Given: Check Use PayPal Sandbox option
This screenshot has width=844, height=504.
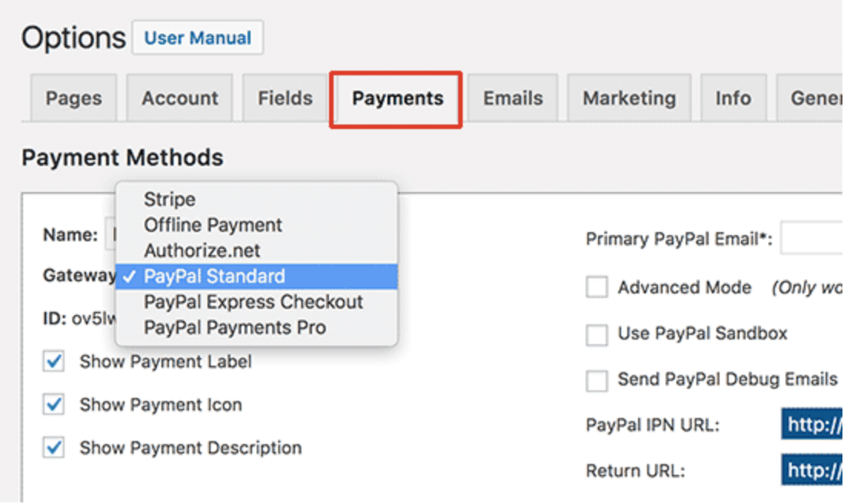Looking at the screenshot, I should coord(596,334).
